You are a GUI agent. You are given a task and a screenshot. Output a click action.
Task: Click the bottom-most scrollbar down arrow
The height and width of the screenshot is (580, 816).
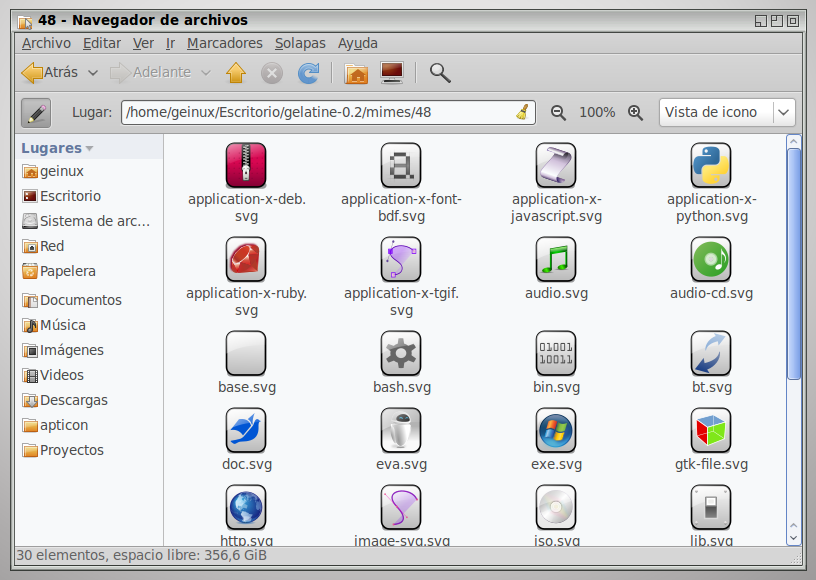pos(794,538)
